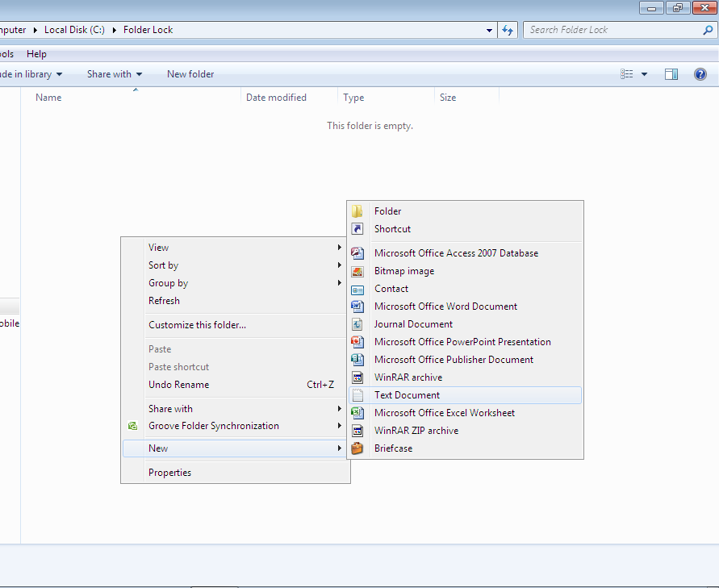Click the Publisher Document icon
Image resolution: width=719 pixels, height=588 pixels.
(357, 360)
